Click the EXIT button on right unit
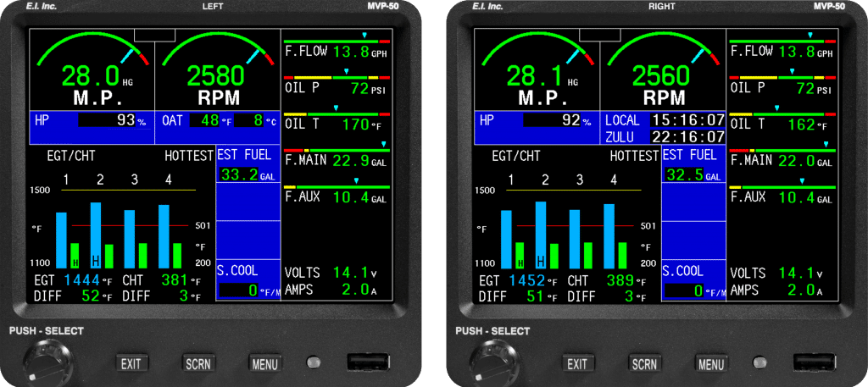 click(576, 364)
